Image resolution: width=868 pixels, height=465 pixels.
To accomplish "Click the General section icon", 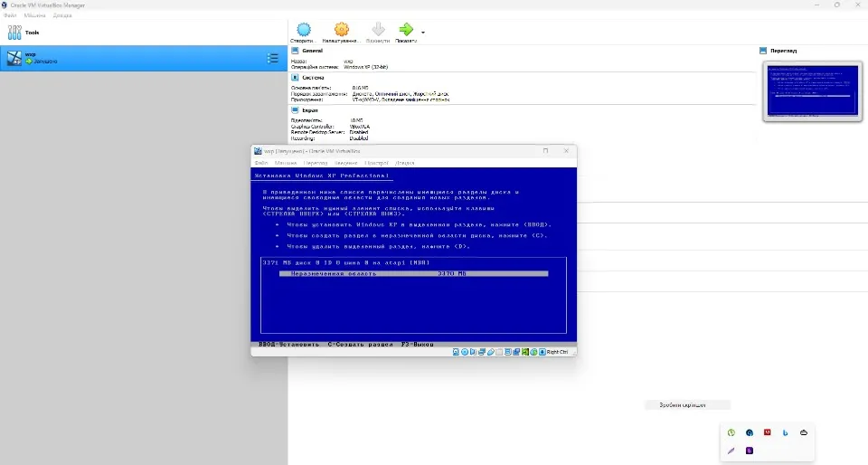I will [295, 51].
